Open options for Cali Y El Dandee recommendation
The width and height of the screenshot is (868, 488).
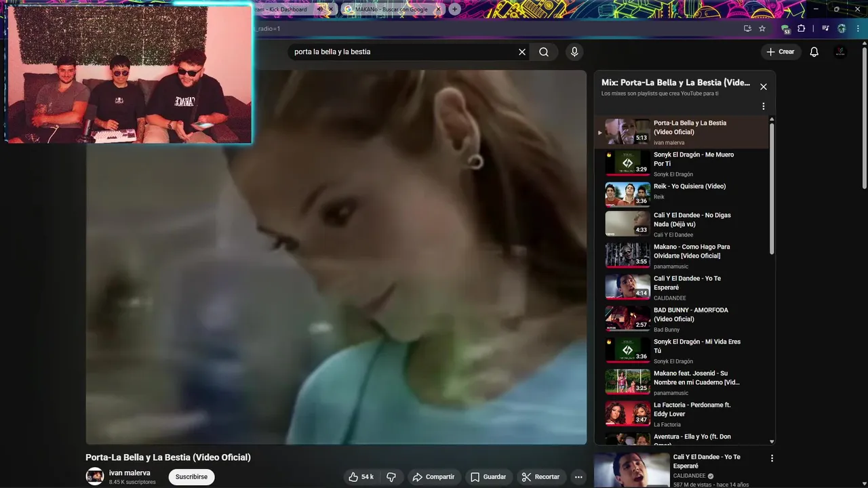[x=772, y=458]
